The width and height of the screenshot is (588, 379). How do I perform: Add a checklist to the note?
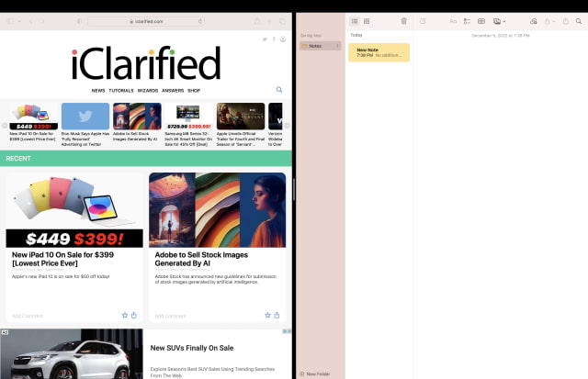467,21
